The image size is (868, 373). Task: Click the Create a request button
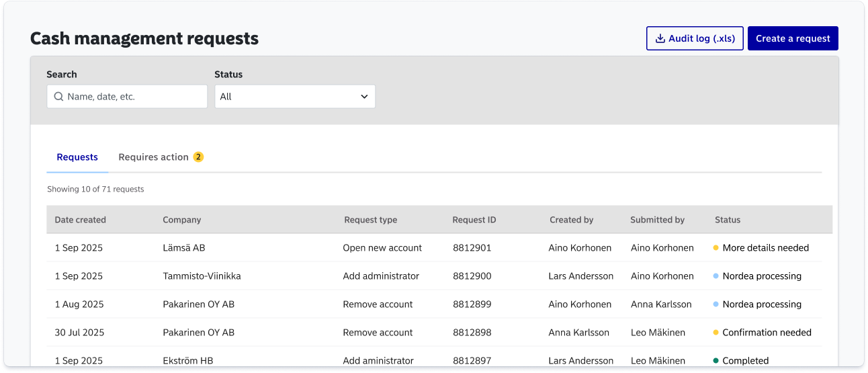(793, 38)
